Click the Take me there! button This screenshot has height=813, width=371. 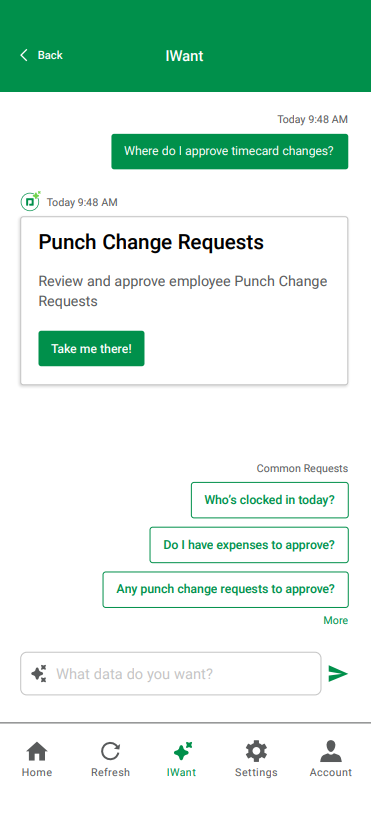pos(91,348)
